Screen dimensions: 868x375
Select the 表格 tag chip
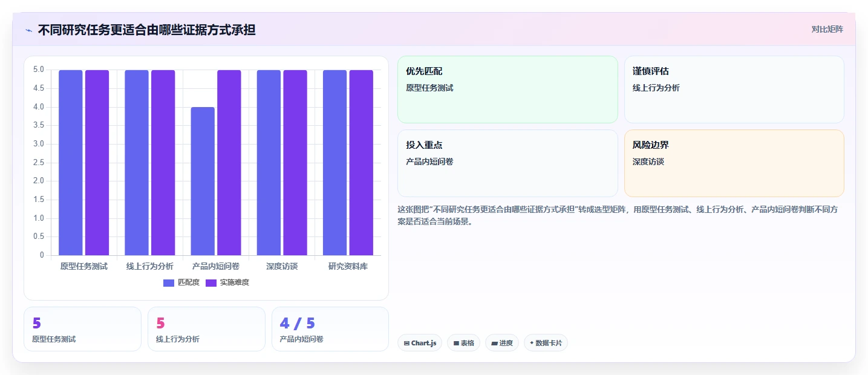(x=463, y=343)
